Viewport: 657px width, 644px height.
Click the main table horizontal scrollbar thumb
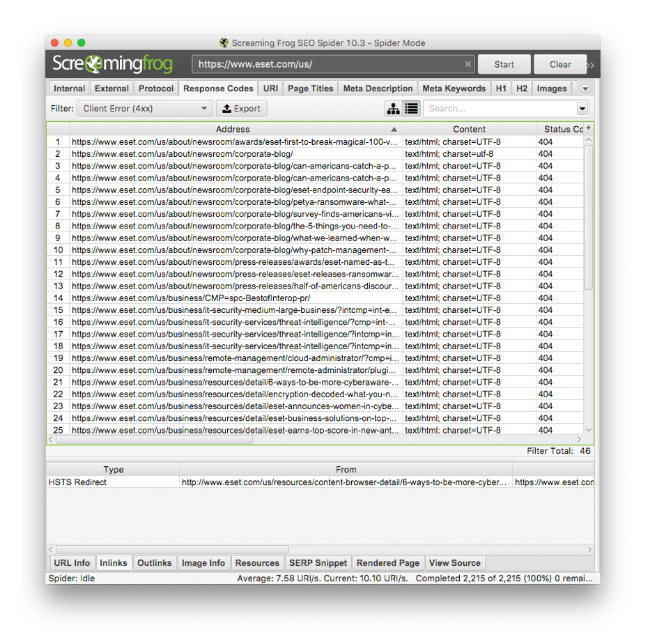[x=154, y=439]
